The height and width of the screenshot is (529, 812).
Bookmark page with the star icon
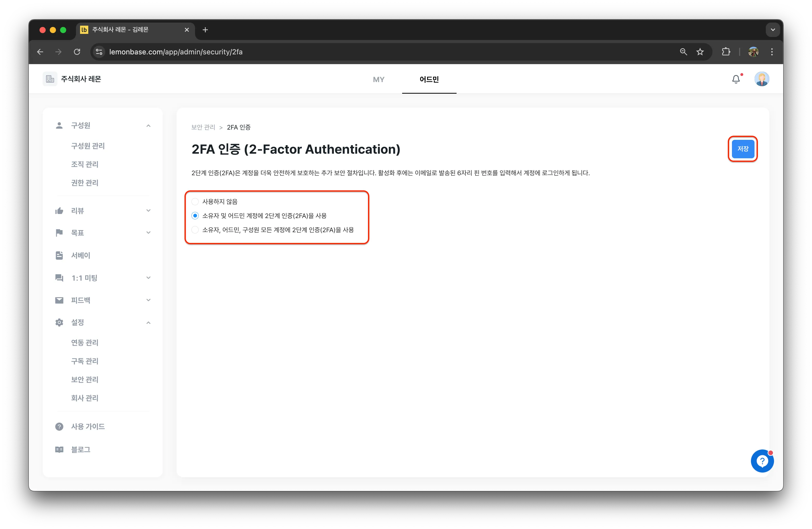click(700, 52)
